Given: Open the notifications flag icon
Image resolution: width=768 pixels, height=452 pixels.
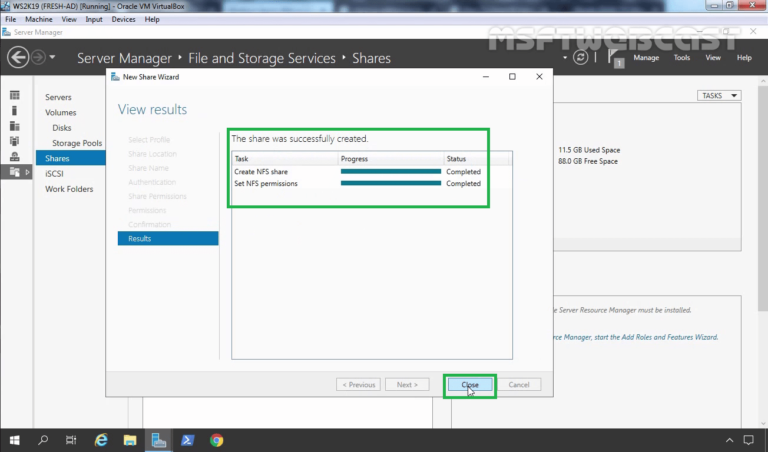Looking at the screenshot, I should pyautogui.click(x=615, y=58).
